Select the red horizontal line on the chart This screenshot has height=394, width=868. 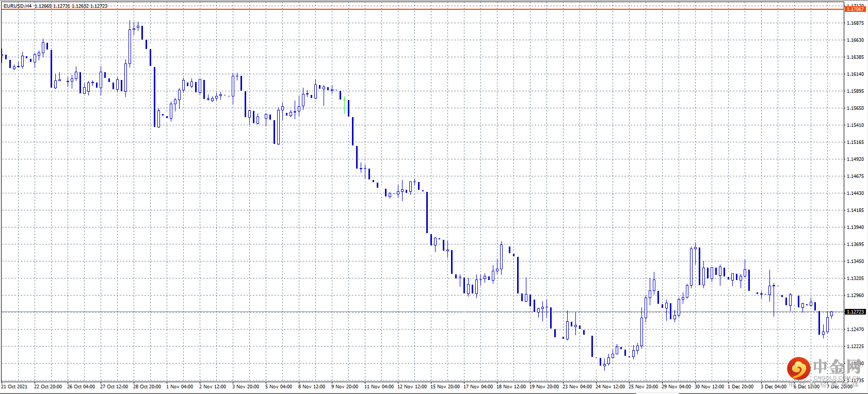tap(422, 9)
